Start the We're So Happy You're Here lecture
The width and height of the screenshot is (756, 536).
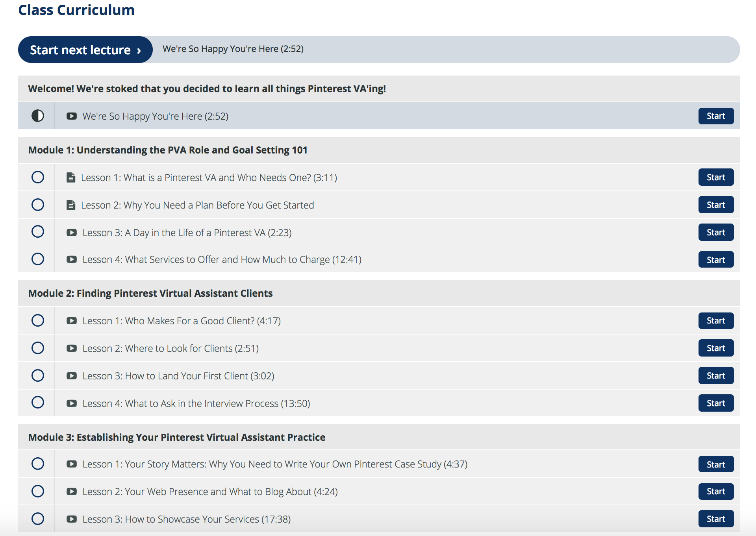click(x=716, y=116)
